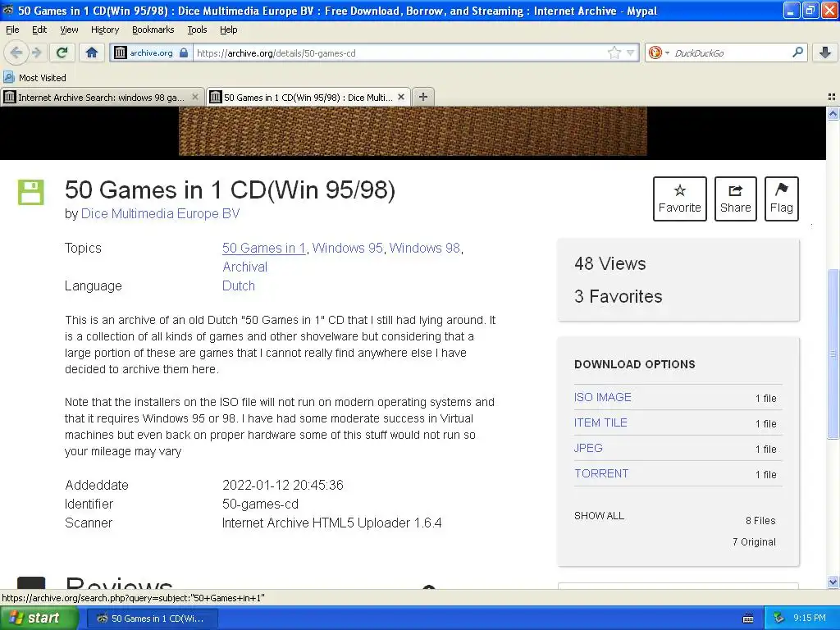The image size is (840, 630).
Task: Open the File menu
Action: coord(12,30)
